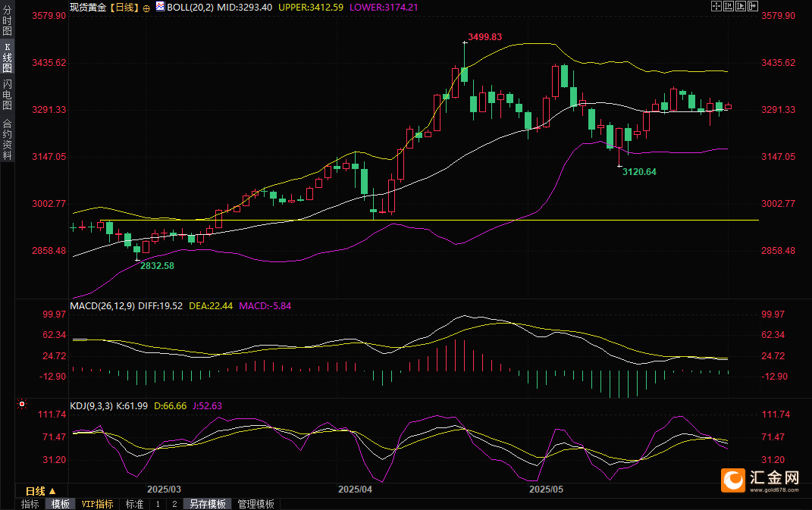Viewport: 812px width, 510px height.
Task: Click the BOLL indicator chart icon
Action: [x=160, y=6]
